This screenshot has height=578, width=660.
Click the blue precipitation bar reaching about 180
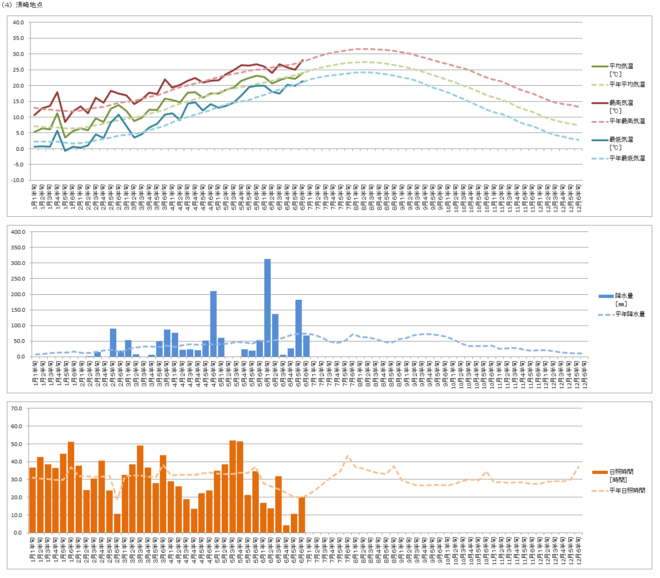click(x=298, y=328)
